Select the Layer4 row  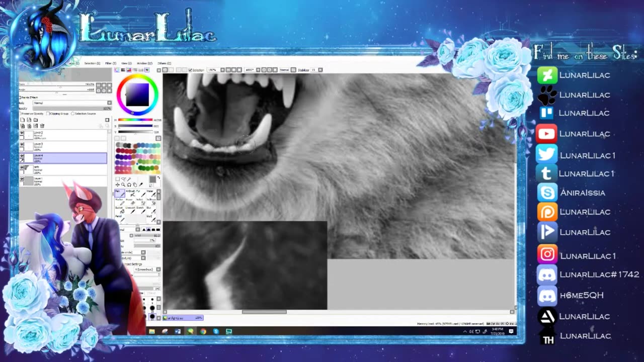point(63,158)
